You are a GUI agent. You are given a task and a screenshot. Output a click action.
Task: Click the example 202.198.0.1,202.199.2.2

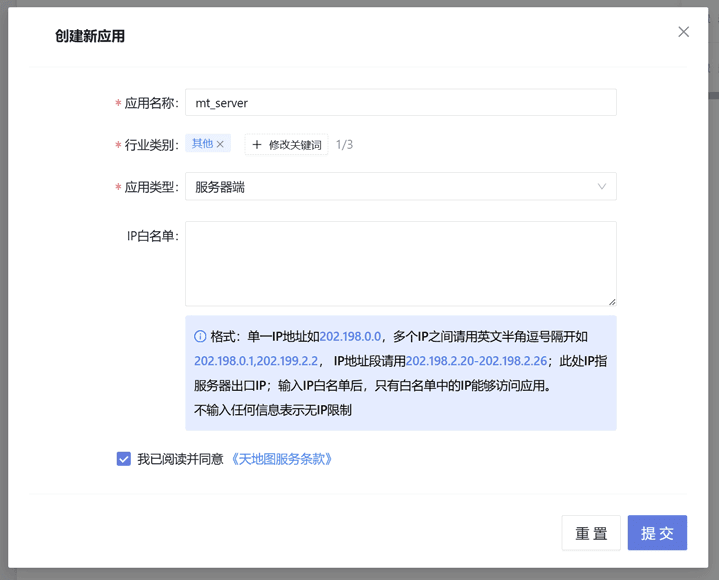click(x=256, y=361)
